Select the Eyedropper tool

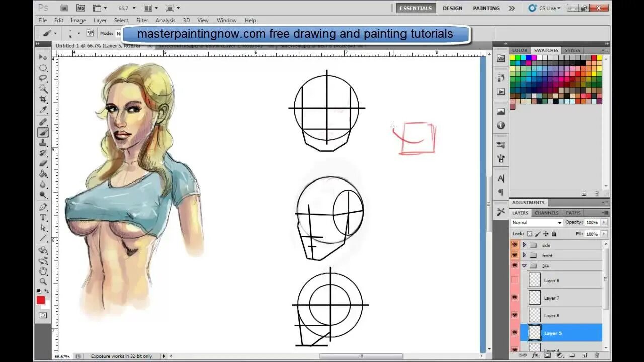tap(43, 110)
